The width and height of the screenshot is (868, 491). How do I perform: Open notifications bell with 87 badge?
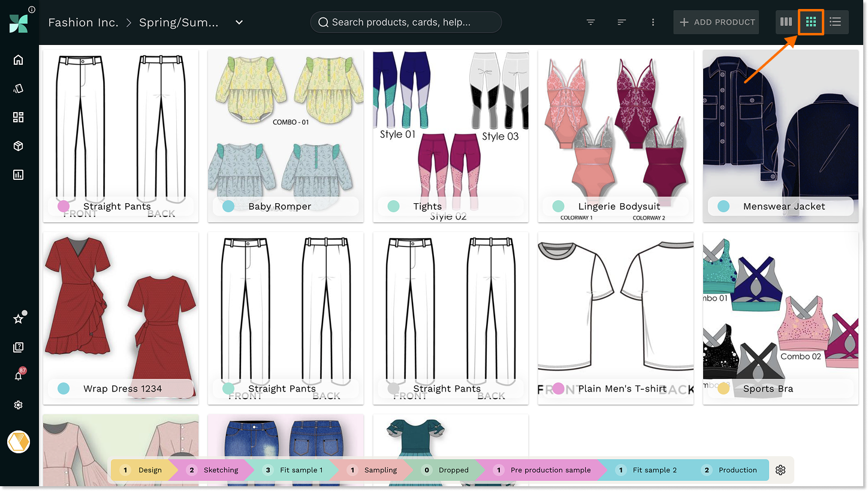click(18, 376)
